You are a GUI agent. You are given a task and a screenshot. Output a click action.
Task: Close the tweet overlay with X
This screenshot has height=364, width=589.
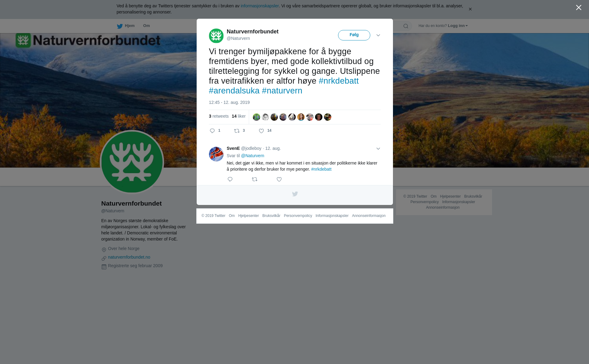pyautogui.click(x=579, y=8)
